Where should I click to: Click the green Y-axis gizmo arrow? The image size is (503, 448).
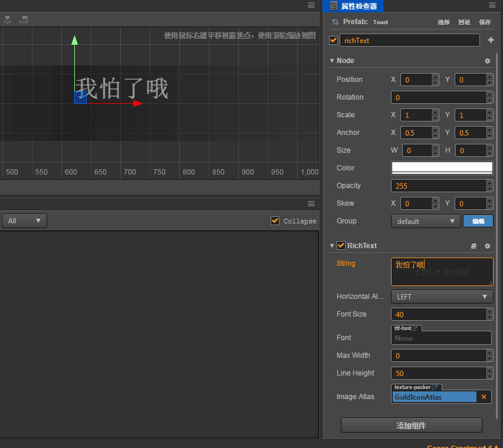coord(74,41)
